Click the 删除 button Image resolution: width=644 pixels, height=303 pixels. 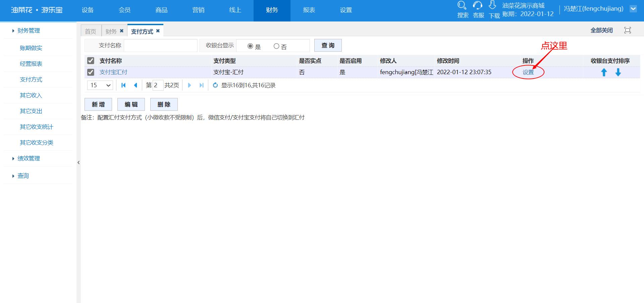[x=164, y=104]
